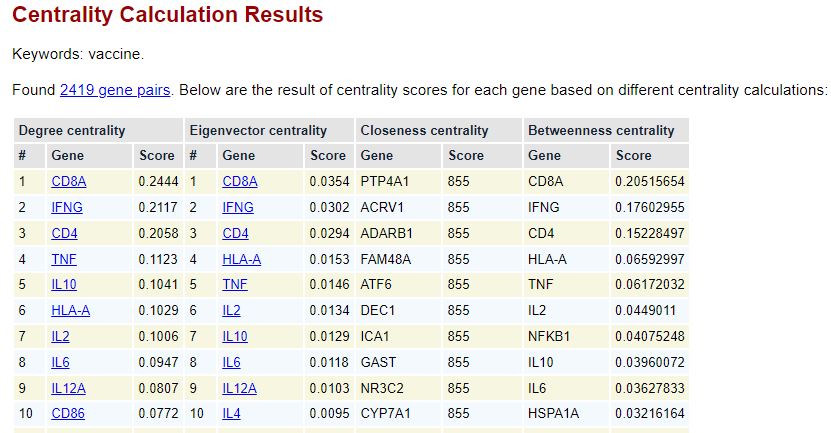This screenshot has height=433, width=831.
Task: Click IL10 ranked seventh in Eigenvector centrality
Action: coord(235,336)
